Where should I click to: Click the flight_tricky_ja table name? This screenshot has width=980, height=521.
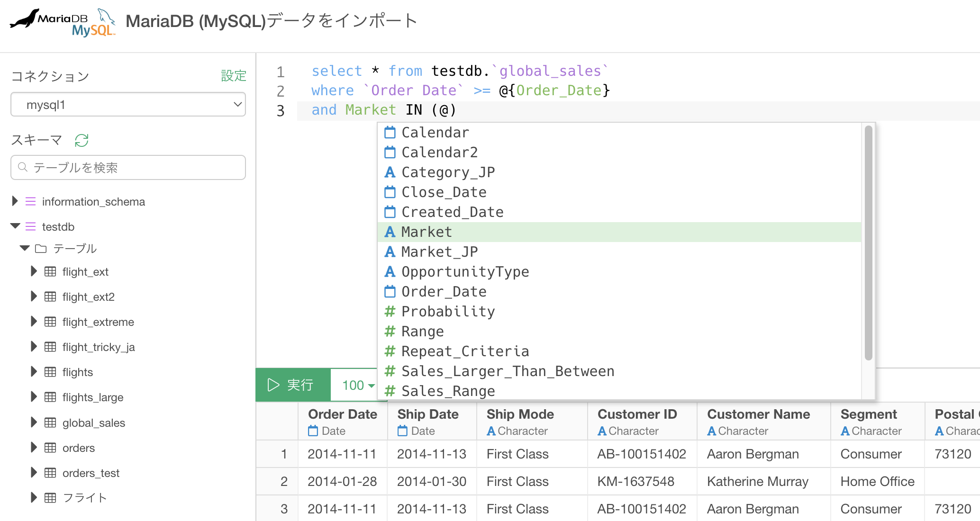coord(99,347)
